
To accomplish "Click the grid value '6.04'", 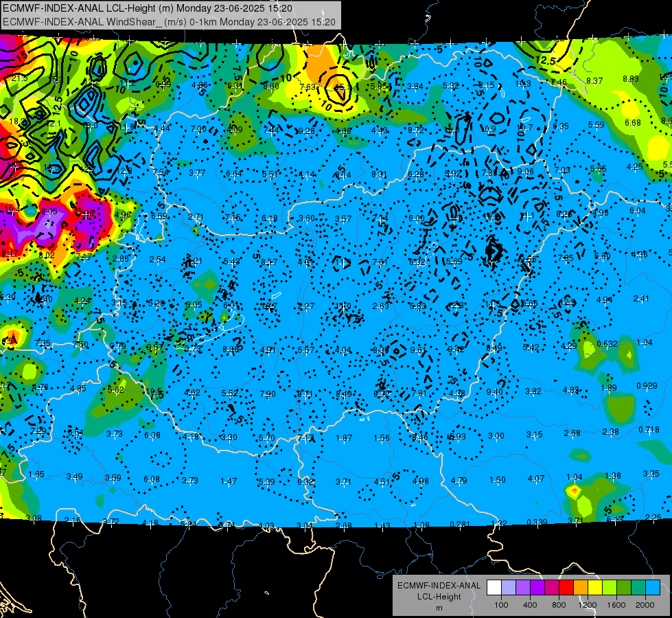I will click(x=637, y=211).
